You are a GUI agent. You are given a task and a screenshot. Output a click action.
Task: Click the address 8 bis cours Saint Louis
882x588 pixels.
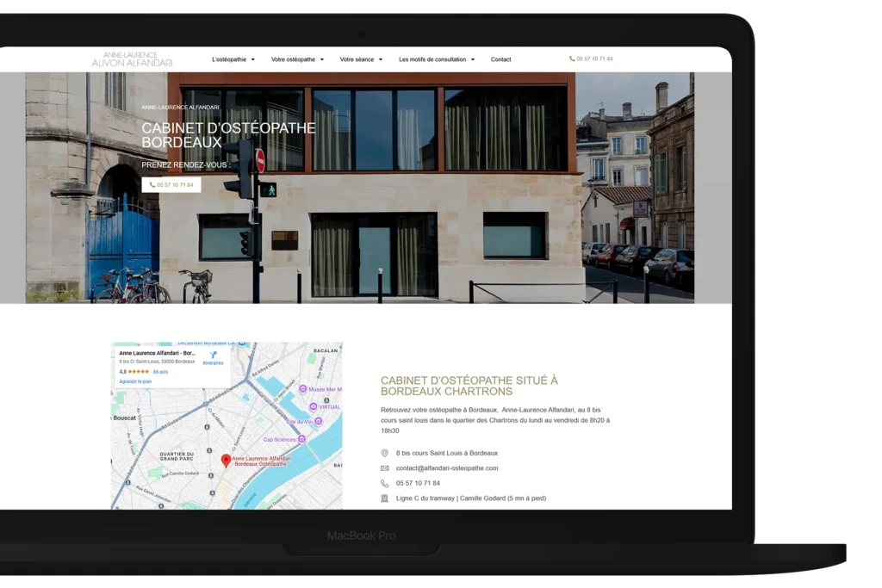(x=447, y=453)
